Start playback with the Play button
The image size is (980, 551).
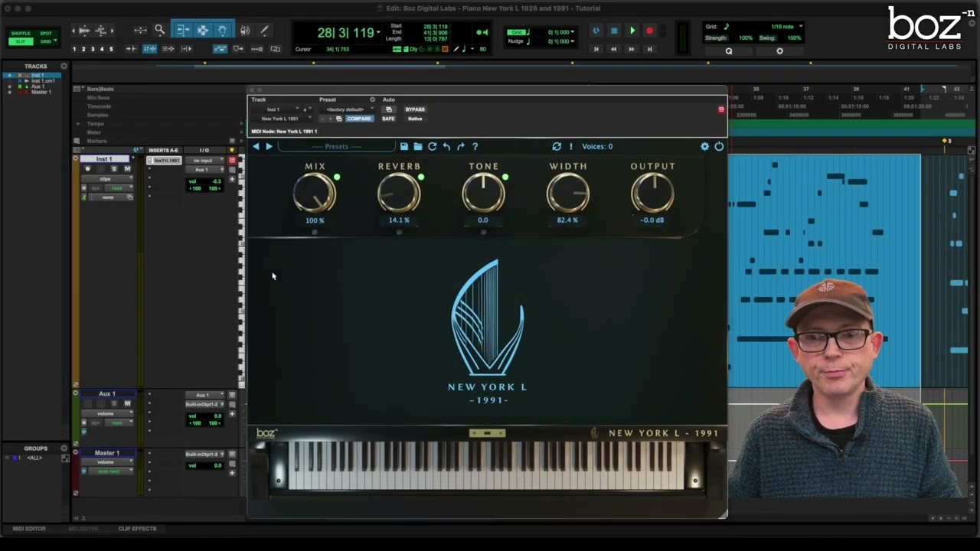coord(632,31)
